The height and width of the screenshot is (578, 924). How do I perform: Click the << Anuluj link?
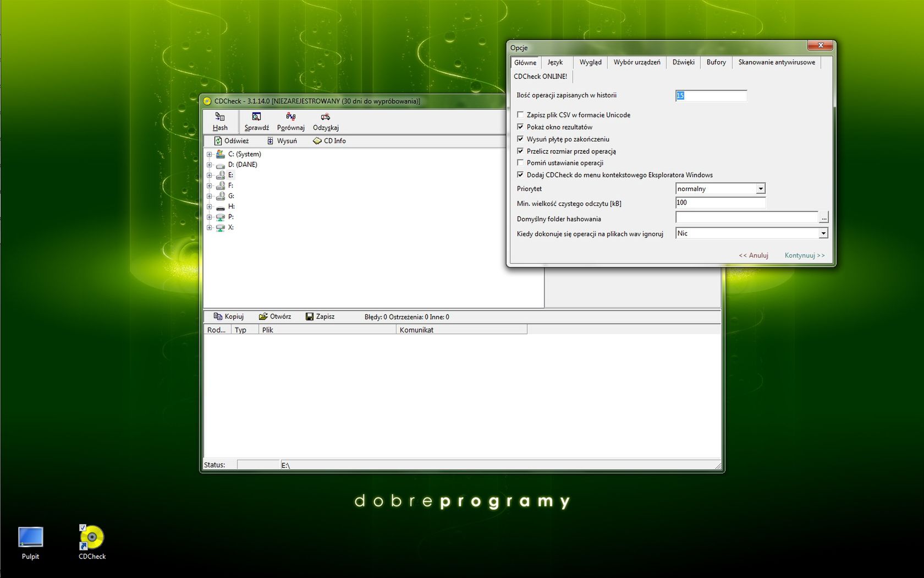point(754,255)
